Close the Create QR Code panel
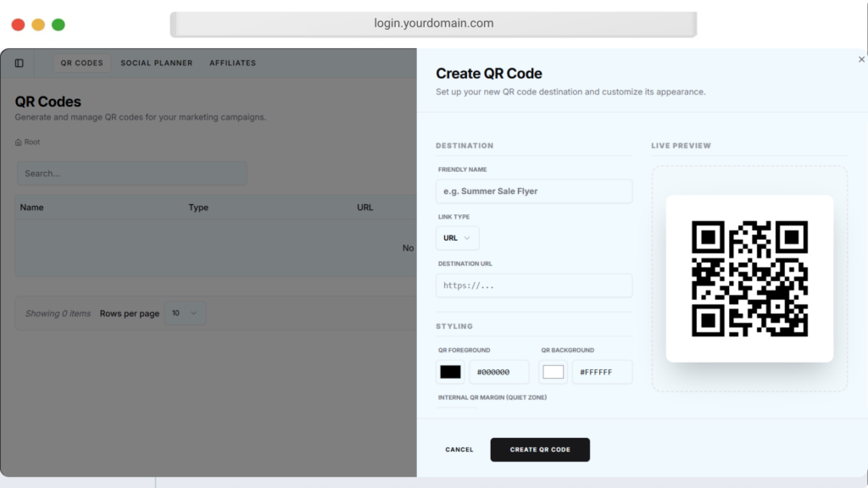The width and height of the screenshot is (868, 488). point(861,59)
